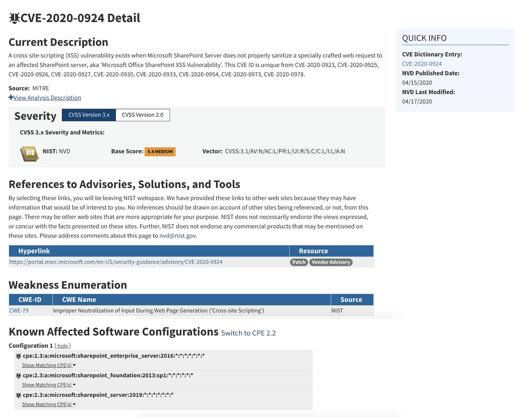Switch to CVSS Version 2.0 tab
532x417 pixels.
coord(143,115)
